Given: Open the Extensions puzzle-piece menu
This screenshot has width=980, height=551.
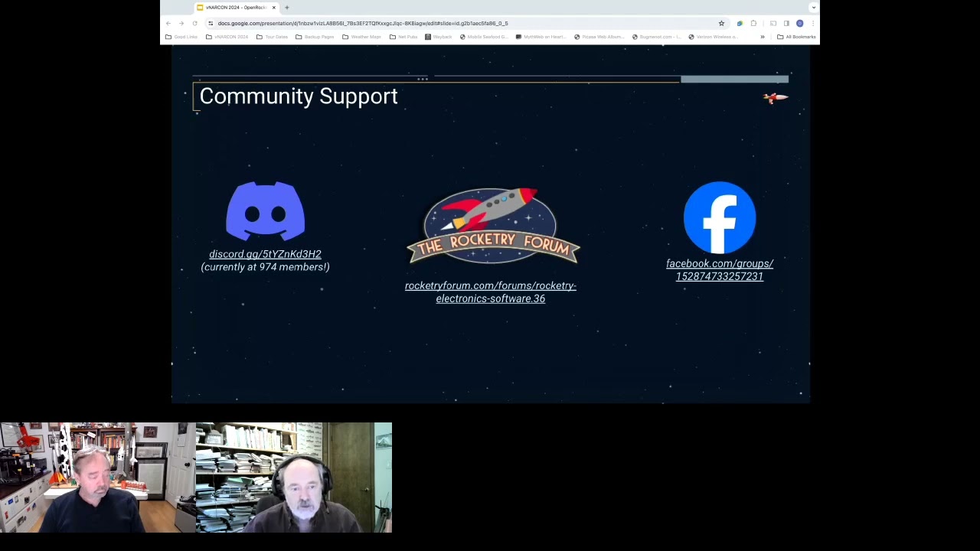Looking at the screenshot, I should click(753, 23).
